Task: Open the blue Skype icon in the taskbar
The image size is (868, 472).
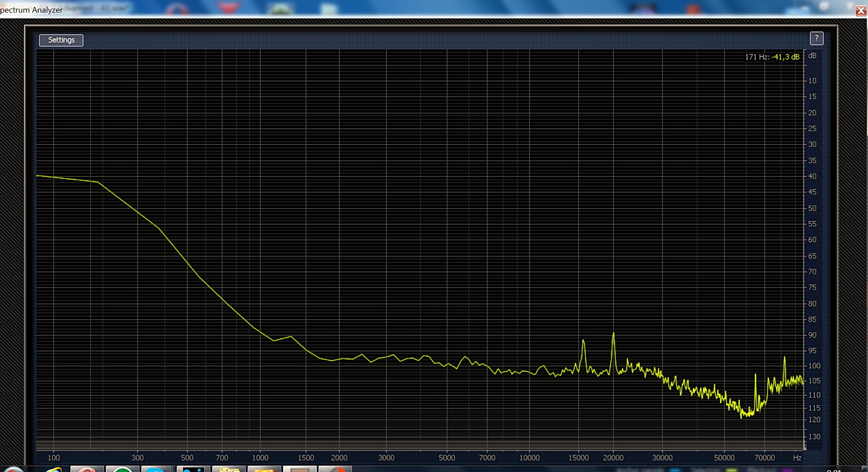Action: pos(156,469)
